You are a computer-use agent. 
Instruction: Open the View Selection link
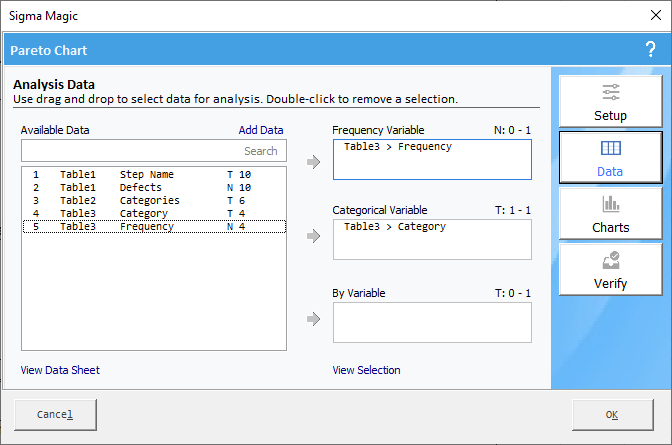coord(366,370)
